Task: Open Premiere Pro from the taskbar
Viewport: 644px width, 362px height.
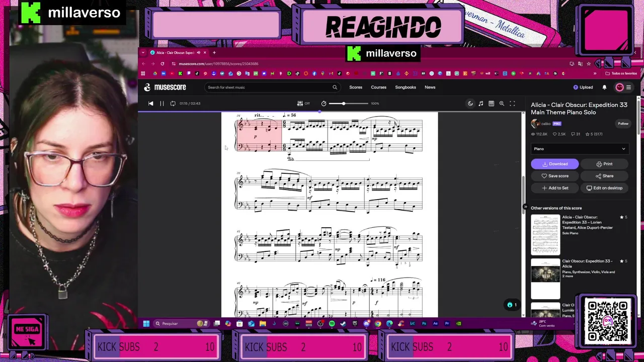Action: point(447,323)
